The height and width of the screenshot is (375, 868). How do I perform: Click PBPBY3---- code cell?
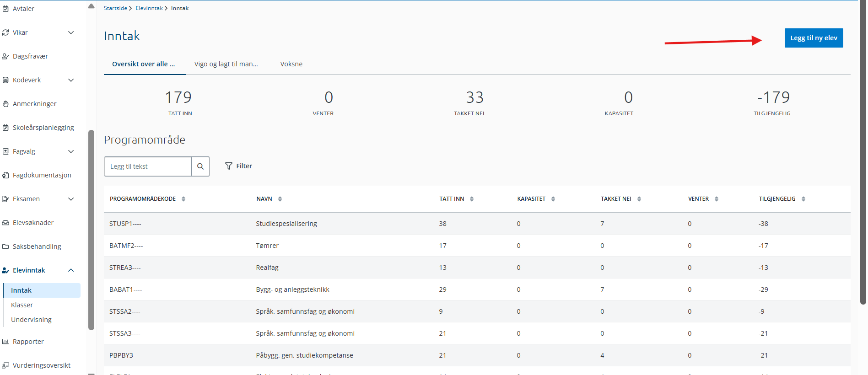click(125, 355)
